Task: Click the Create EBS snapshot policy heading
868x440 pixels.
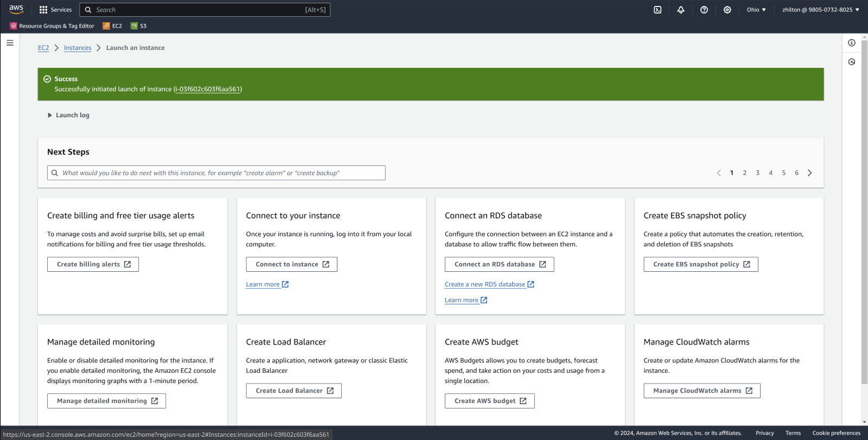Action: point(695,215)
